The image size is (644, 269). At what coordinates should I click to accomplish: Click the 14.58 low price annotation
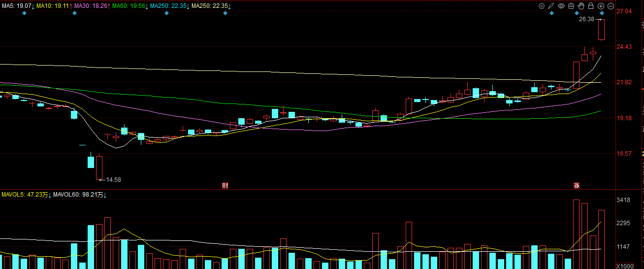pyautogui.click(x=113, y=180)
